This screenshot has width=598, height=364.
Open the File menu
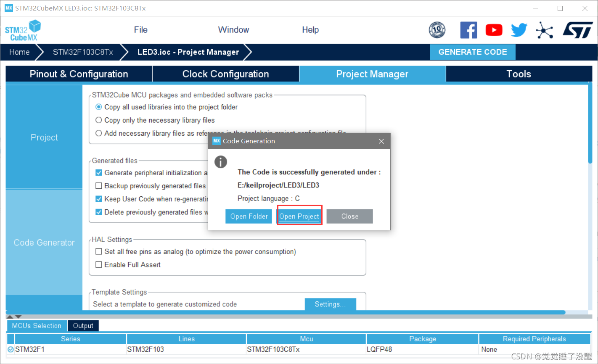[141, 30]
